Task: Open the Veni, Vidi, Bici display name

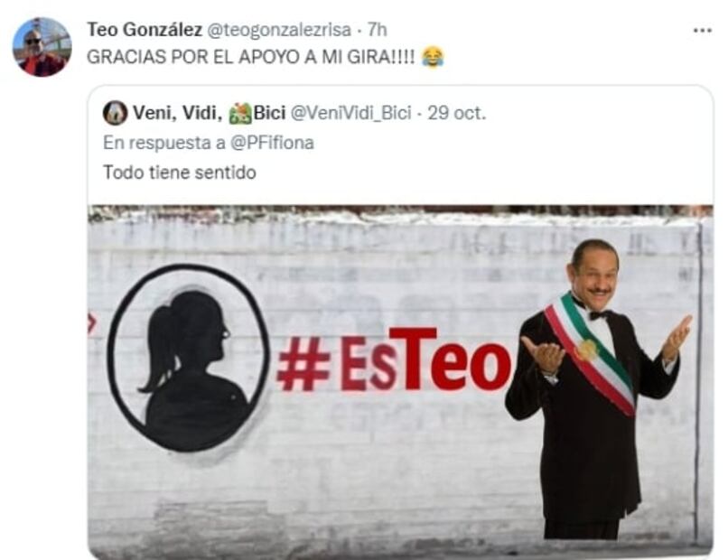Action: coord(209,113)
